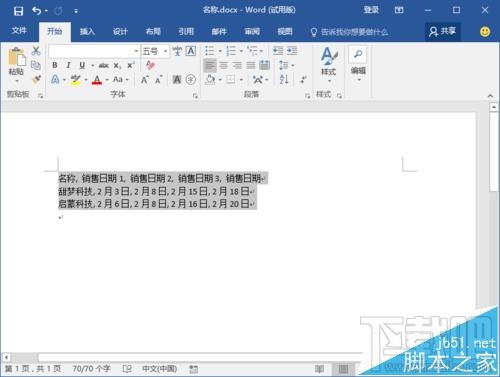Apply a bulleted list

[210, 51]
